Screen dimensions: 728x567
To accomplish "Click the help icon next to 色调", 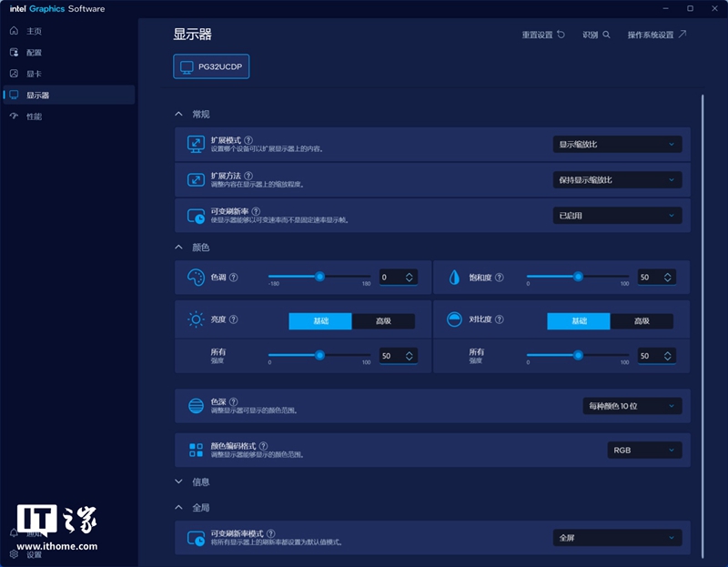I will [234, 278].
